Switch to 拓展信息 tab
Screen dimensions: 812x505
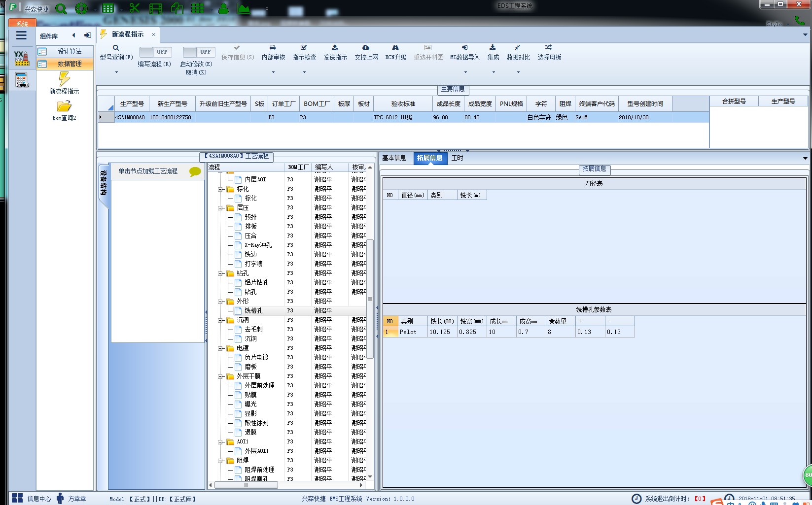pyautogui.click(x=430, y=158)
